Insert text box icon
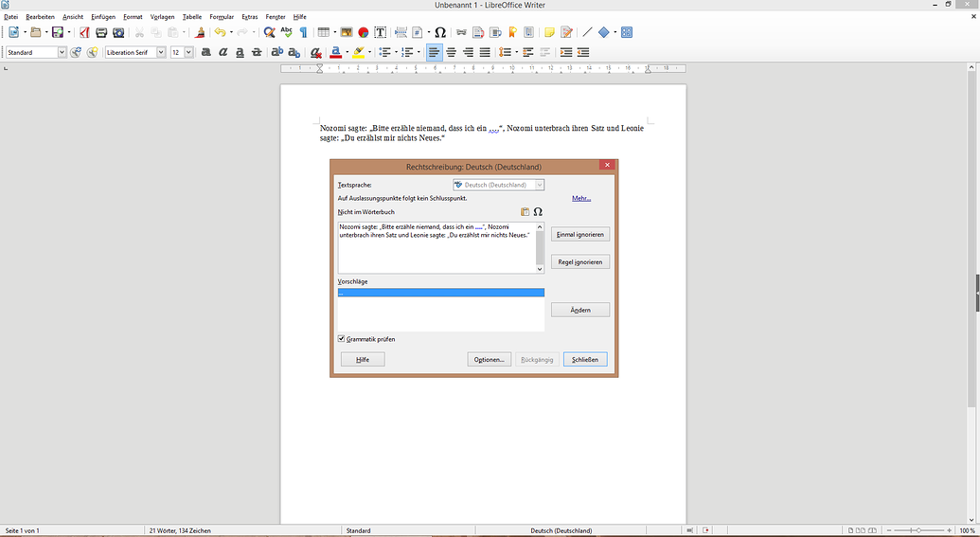 [380, 32]
